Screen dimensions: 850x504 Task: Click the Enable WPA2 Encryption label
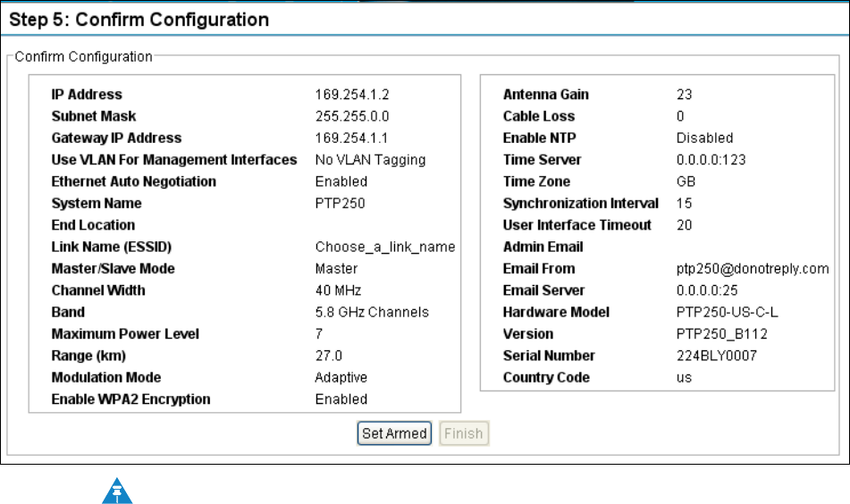pyautogui.click(x=130, y=399)
